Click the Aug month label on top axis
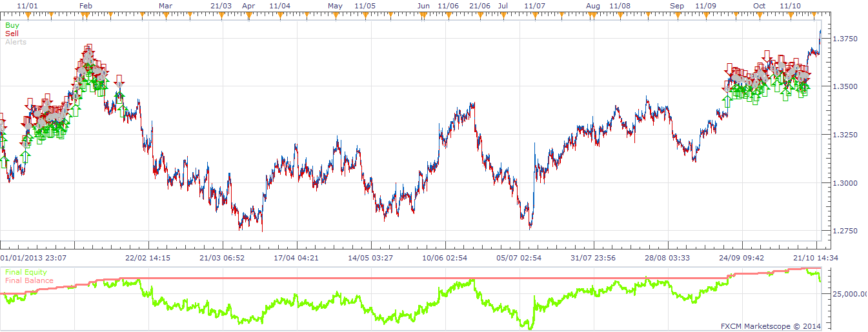This screenshot has width=868, height=332. pyautogui.click(x=593, y=5)
